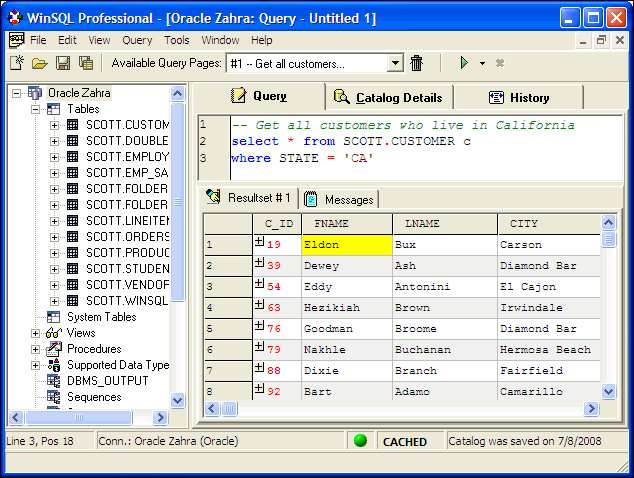634x478 pixels.
Task: Select the Messages tab
Action: 339,199
